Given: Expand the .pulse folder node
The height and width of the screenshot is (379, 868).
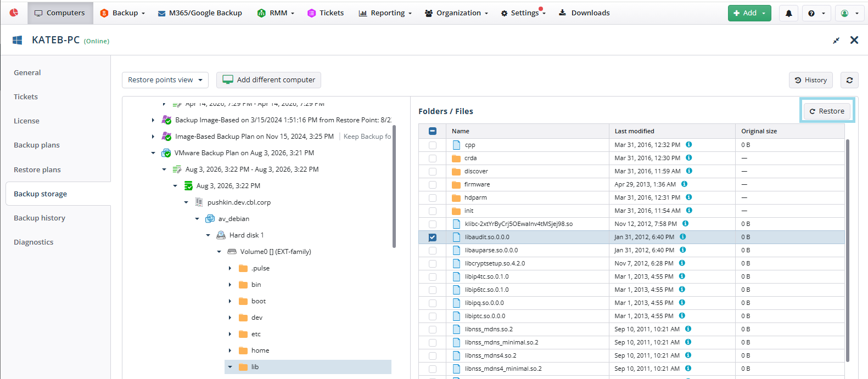Looking at the screenshot, I should (x=229, y=268).
